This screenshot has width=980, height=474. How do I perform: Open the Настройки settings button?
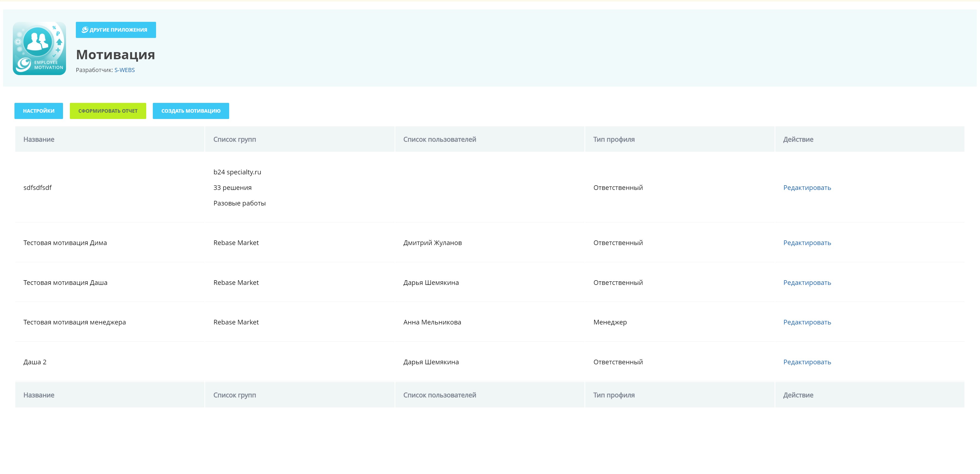click(39, 111)
